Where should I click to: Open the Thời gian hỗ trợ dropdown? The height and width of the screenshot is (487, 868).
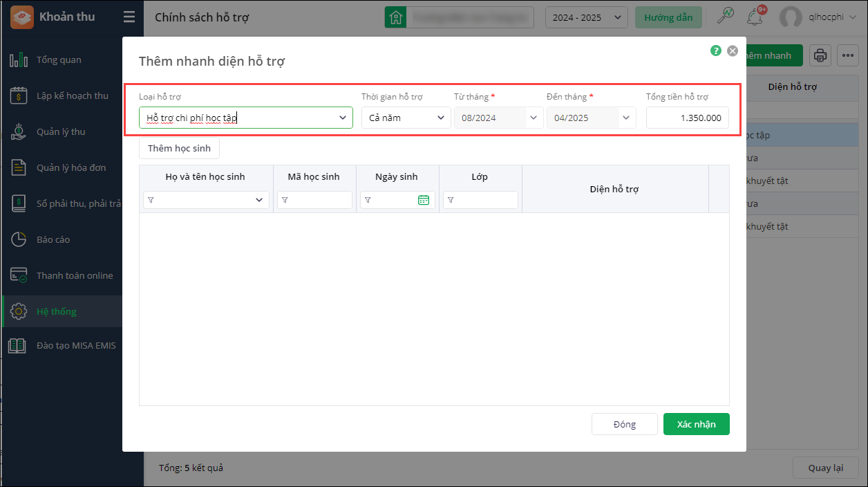(406, 118)
